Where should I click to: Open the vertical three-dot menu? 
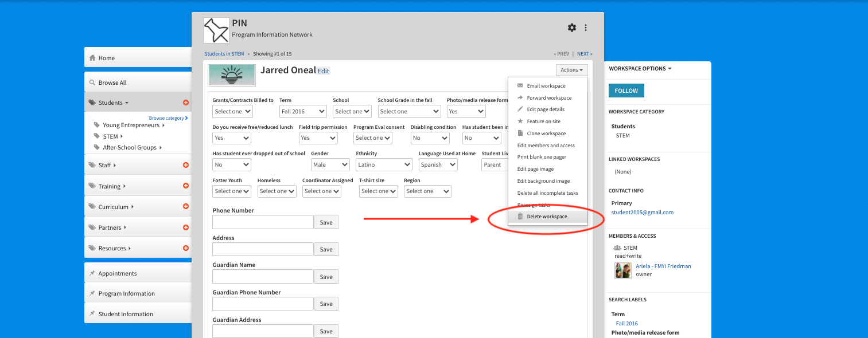coord(586,27)
